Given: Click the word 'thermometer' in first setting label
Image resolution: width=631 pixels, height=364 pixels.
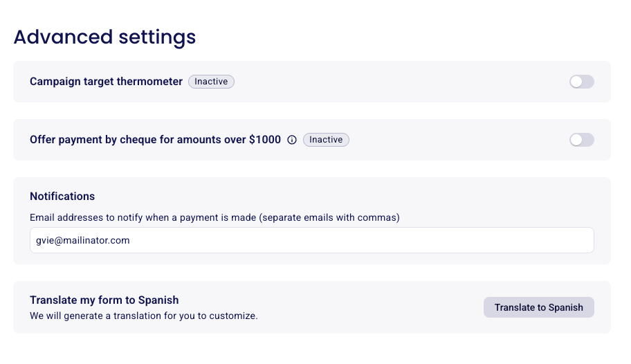Looking at the screenshot, I should pos(149,82).
